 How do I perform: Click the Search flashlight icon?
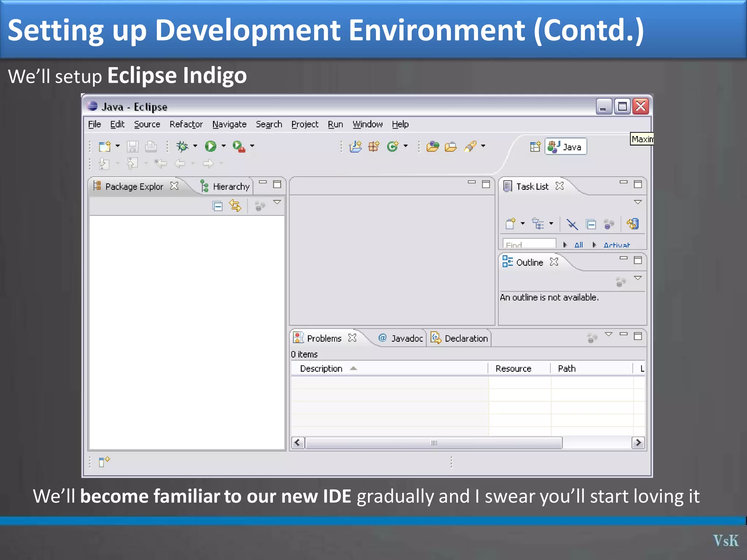coord(471,146)
